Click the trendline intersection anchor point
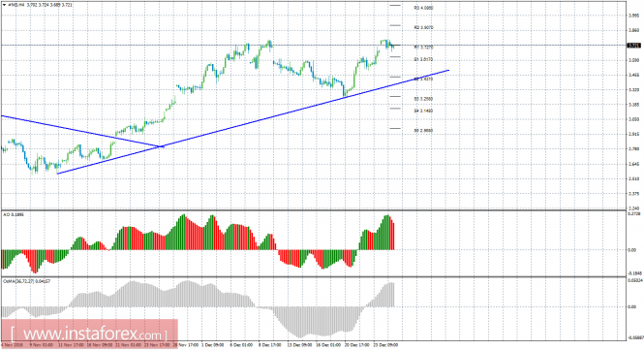644x350 pixels. click(x=163, y=146)
